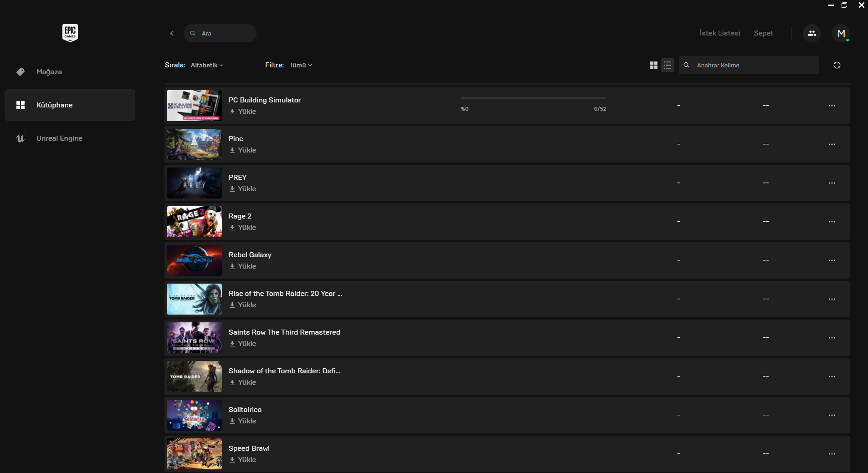Click Yükle to install PREY
The width and height of the screenshot is (868, 473).
(x=243, y=189)
